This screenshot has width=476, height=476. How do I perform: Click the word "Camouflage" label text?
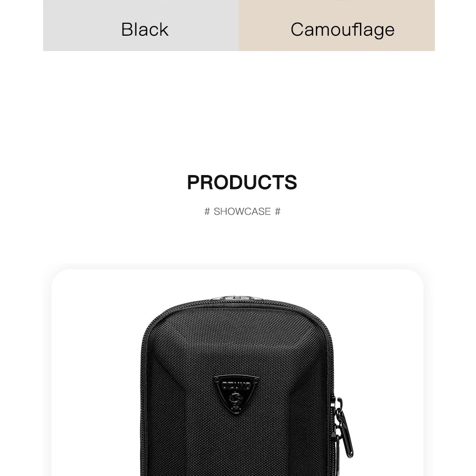(x=343, y=30)
